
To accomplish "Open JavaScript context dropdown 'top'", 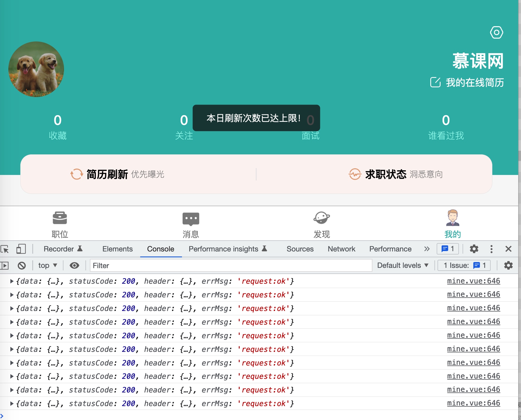I will 48,265.
